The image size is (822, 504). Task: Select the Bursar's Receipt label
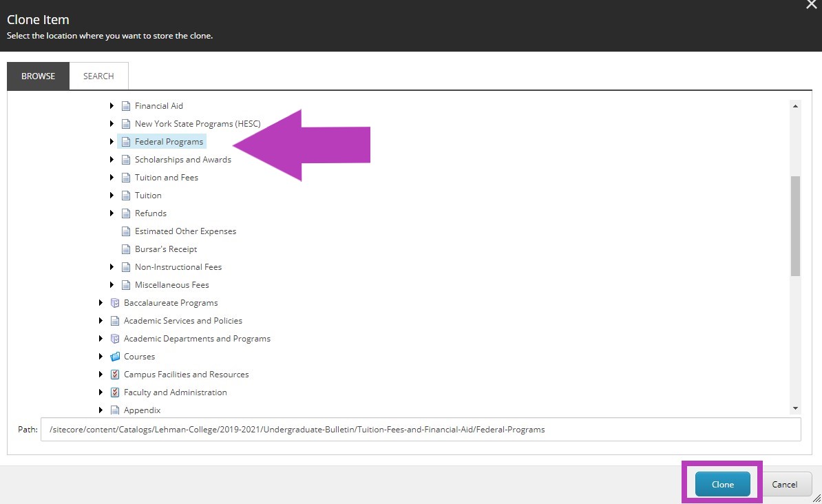[166, 249]
